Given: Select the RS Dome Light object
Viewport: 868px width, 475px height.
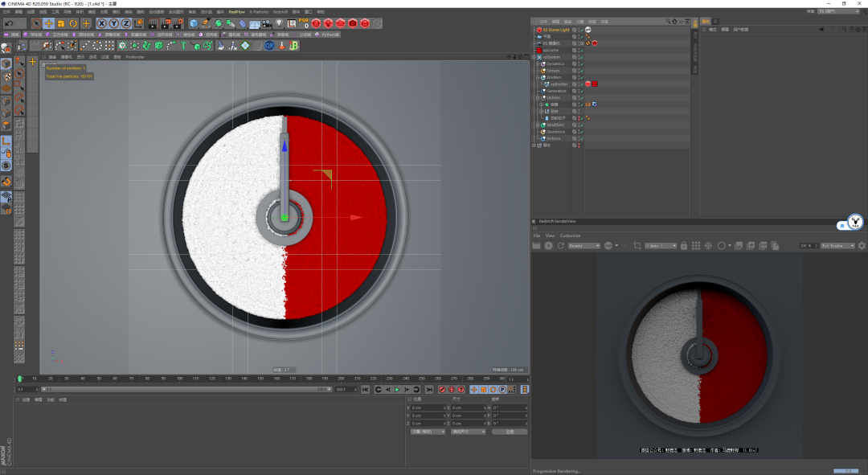Looking at the screenshot, I should (x=556, y=30).
